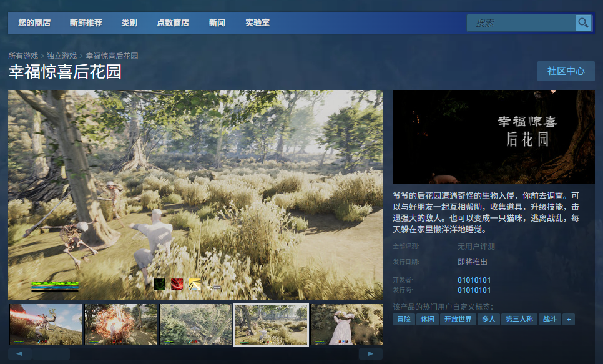This screenshot has height=364, width=603.
Task: Click the left scroll arrow under thumbnails
Action: pos(19,354)
